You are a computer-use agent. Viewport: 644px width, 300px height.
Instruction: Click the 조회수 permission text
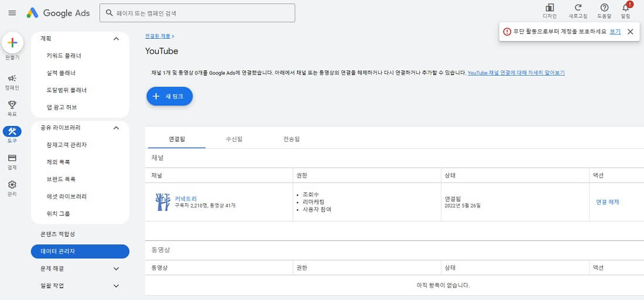(311, 195)
